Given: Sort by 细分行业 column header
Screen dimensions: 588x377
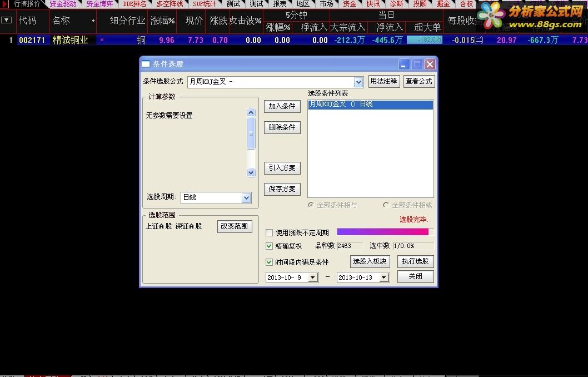Looking at the screenshot, I should (x=127, y=20).
